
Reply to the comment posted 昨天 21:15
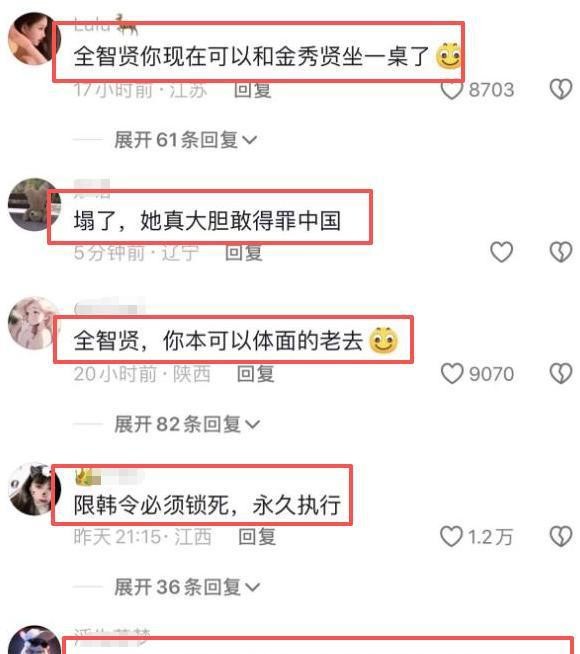257,537
